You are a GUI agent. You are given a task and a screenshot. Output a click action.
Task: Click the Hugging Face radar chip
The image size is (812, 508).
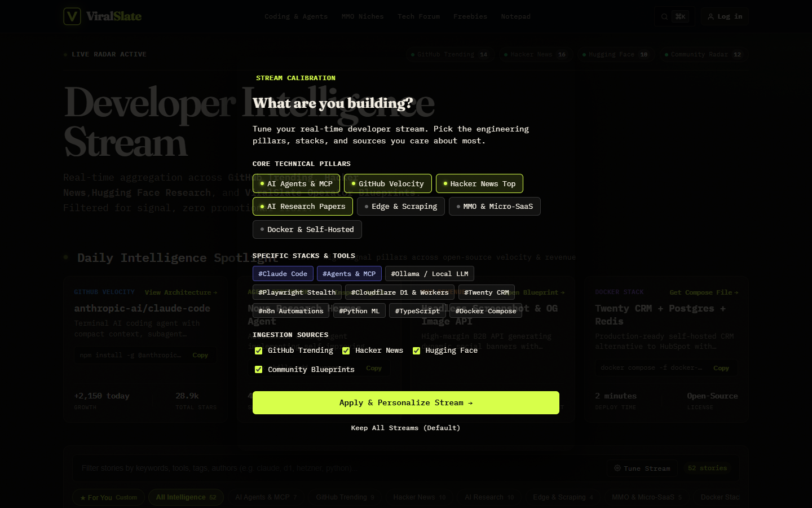click(616, 54)
